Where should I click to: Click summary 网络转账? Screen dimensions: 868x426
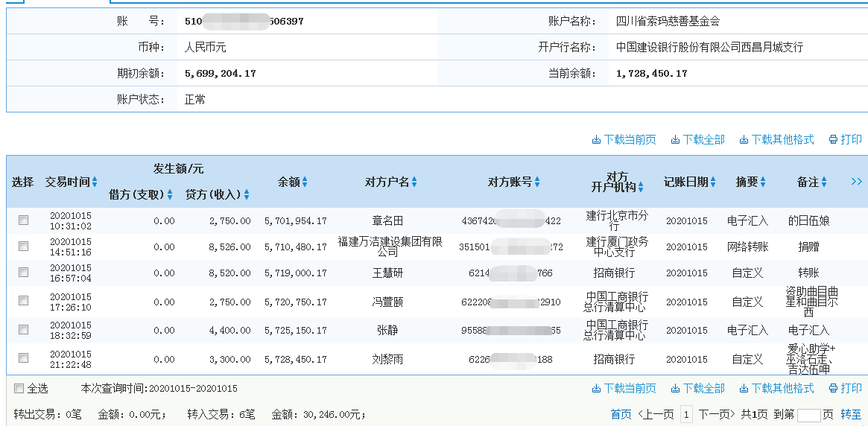748,247
